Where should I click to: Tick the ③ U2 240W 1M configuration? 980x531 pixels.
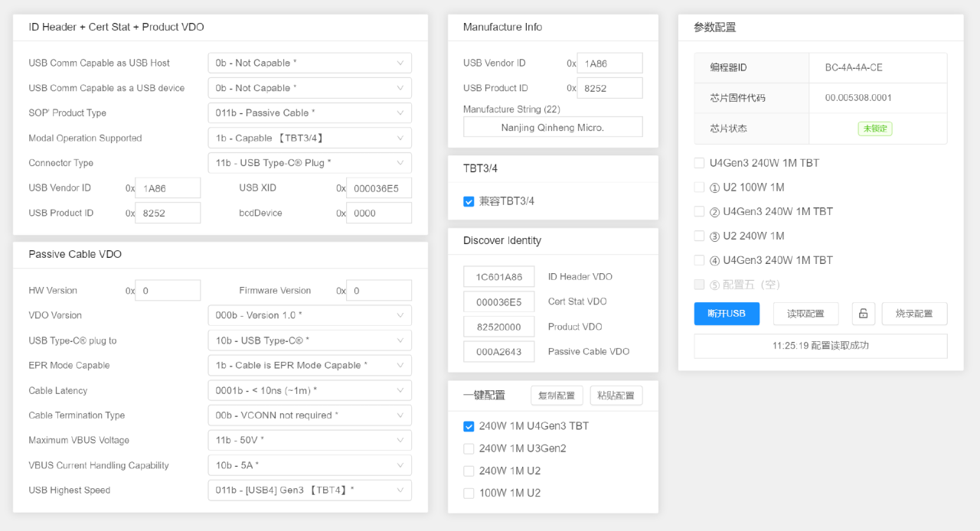coord(699,236)
